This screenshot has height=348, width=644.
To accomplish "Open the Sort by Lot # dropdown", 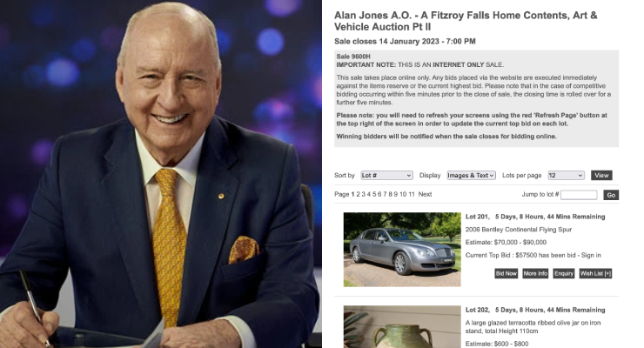I will coord(386,175).
